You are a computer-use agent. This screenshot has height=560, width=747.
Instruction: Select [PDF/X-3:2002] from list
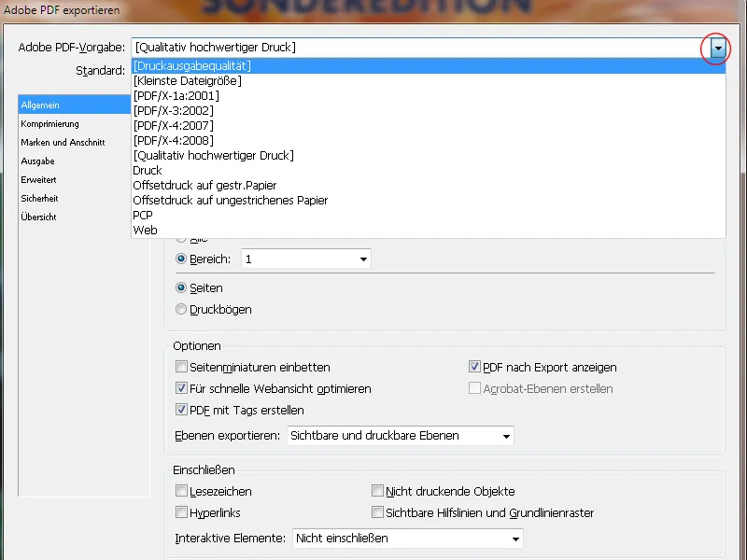click(429, 110)
